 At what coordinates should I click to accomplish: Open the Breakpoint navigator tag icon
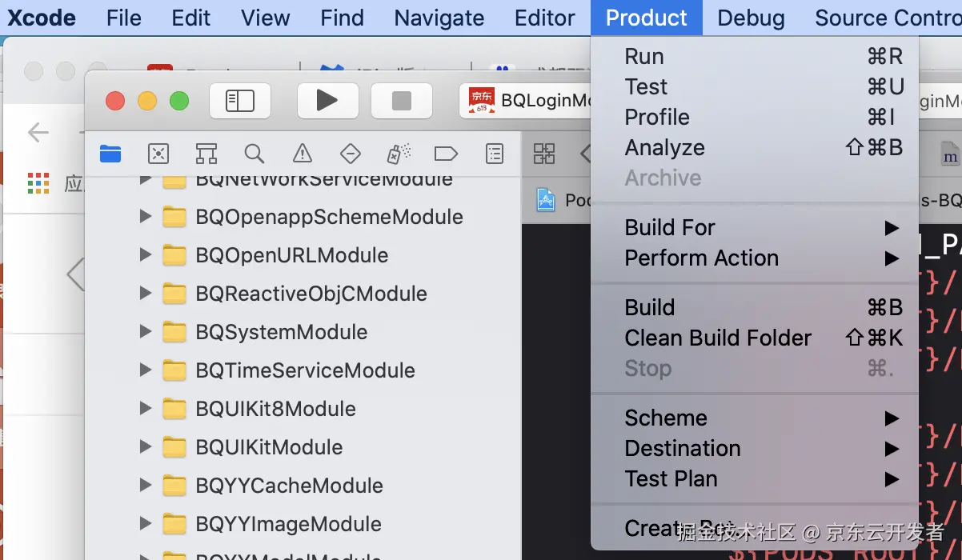[x=446, y=154]
